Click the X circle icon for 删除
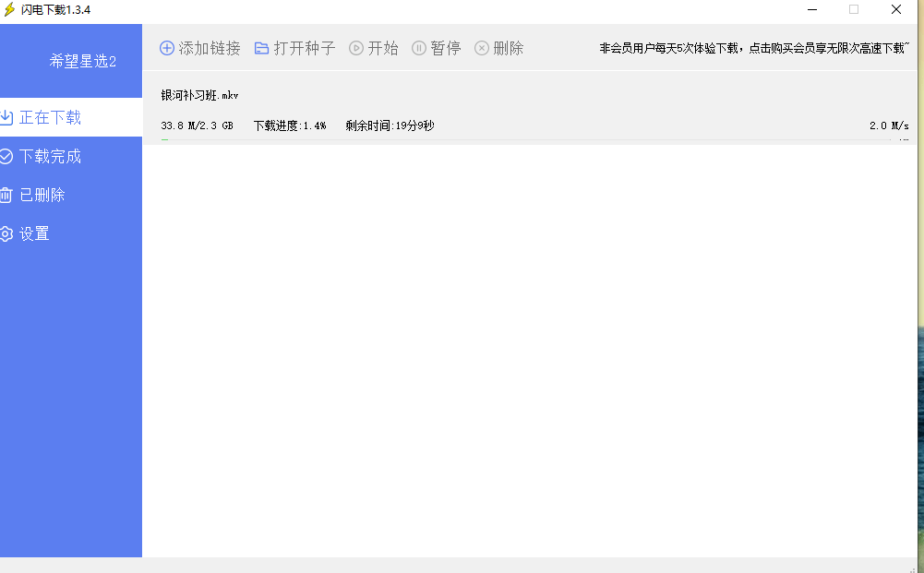The image size is (924, 573). [x=482, y=48]
